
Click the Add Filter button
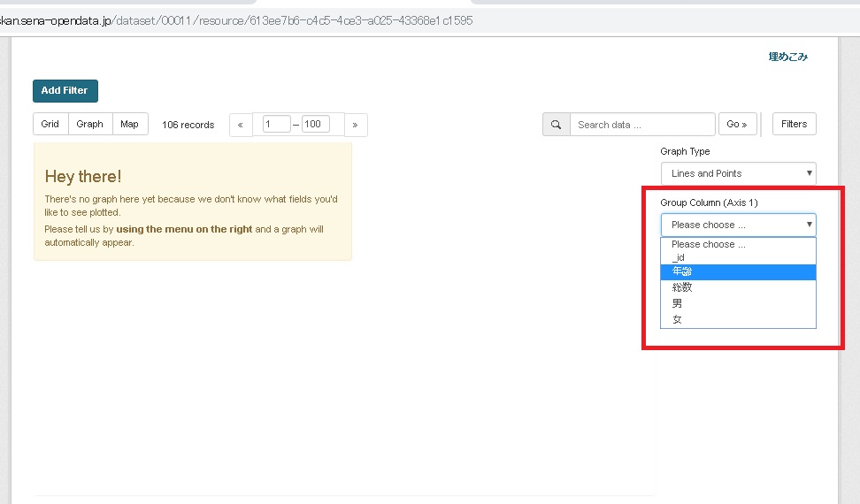click(65, 90)
